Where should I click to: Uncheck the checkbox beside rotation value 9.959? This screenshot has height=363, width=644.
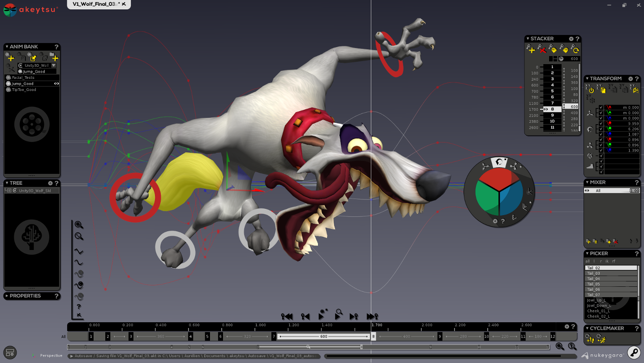[x=601, y=124]
